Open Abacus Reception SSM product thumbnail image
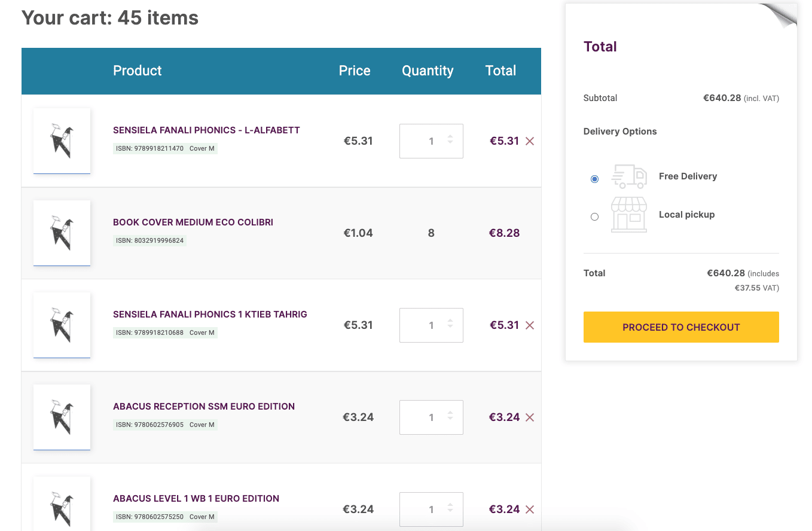Viewport: 812px width, 531px height. coord(62,417)
